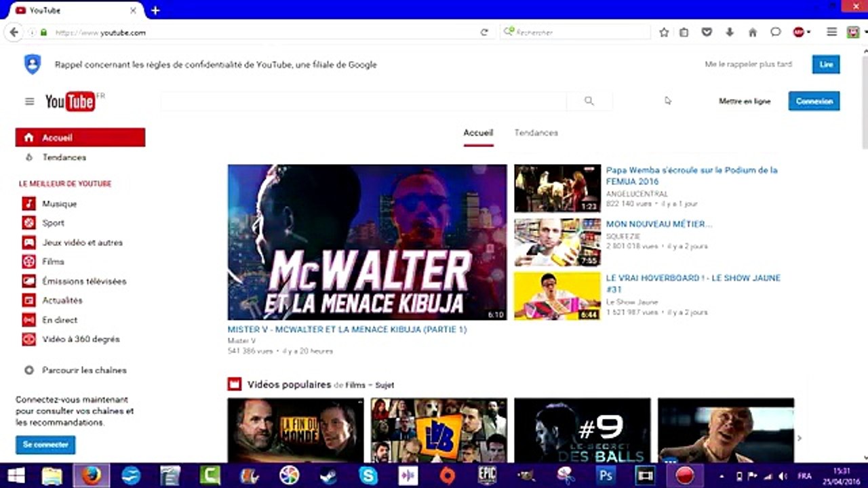Click the blue Lire button
868x488 pixels.
(826, 64)
